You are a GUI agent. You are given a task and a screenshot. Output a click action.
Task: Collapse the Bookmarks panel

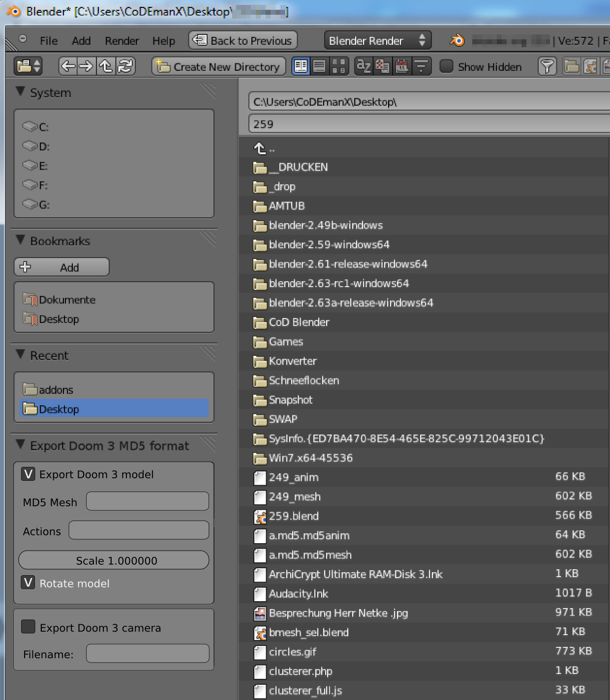pos(20,240)
